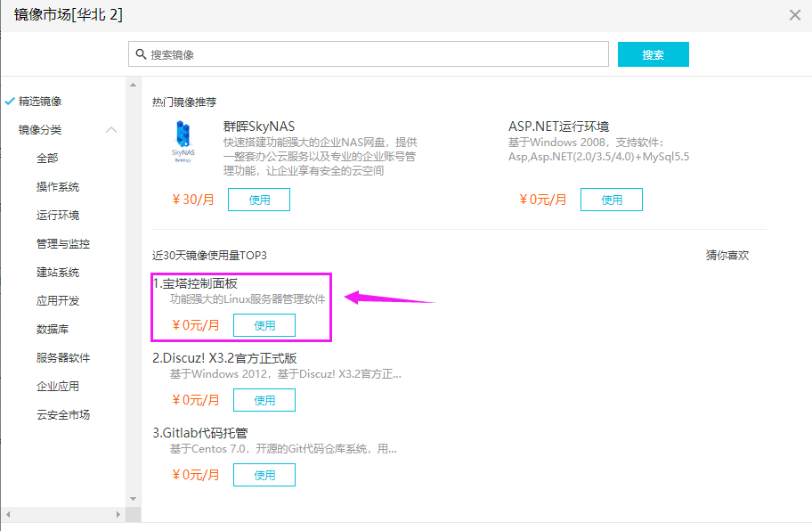812x531 pixels.
Task: Click 使用 for Gitlab代码托管
Action: [x=264, y=475]
